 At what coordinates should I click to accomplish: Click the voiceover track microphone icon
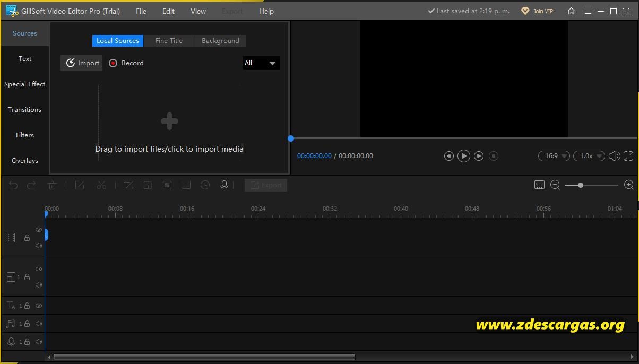coord(11,342)
